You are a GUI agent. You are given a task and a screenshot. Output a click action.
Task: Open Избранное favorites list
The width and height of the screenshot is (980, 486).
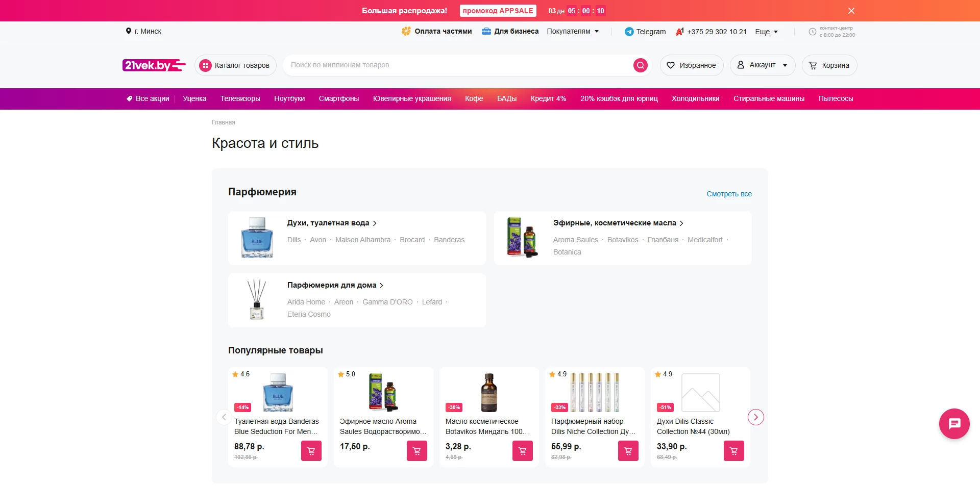(692, 65)
